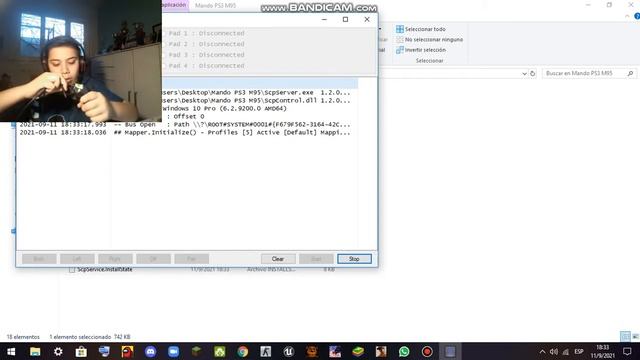Image resolution: width=640 pixels, height=360 pixels.
Task: Refresh the Explorer folder view
Action: pos(533,73)
